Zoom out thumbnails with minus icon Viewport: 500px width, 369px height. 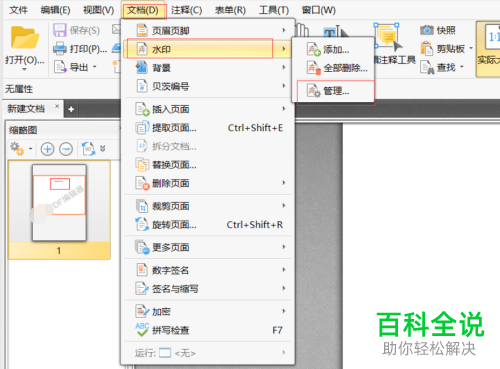(66, 149)
